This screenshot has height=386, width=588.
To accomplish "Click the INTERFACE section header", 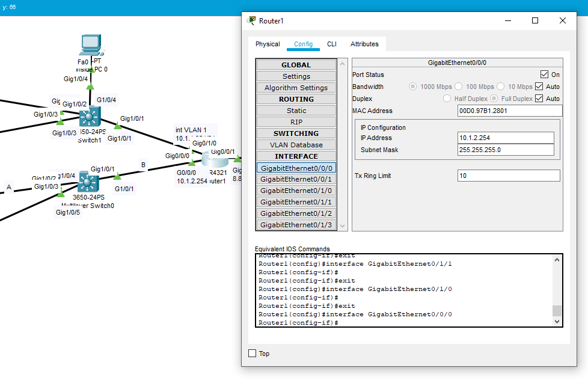I will click(x=296, y=156).
